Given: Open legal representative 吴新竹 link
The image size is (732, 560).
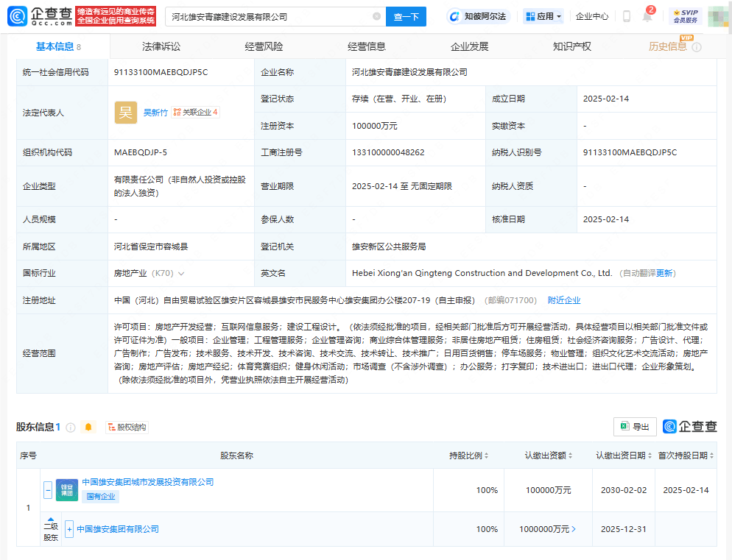Looking at the screenshot, I should coord(155,113).
